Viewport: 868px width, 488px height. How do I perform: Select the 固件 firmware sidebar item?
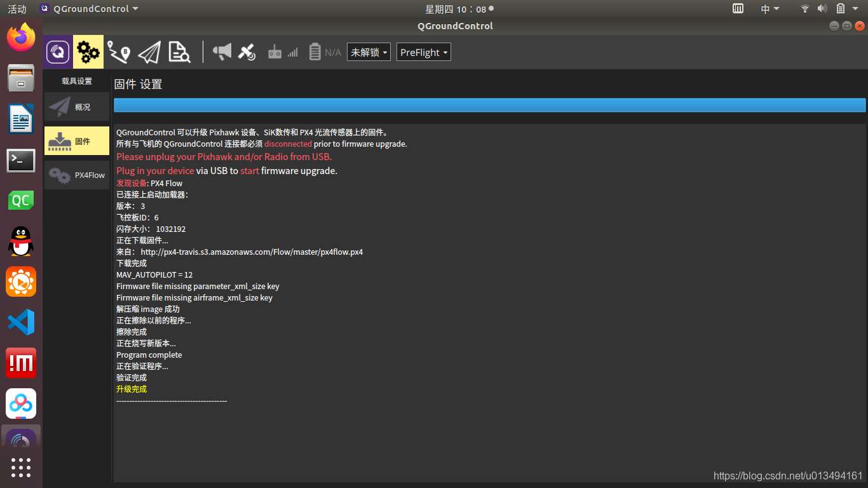77,141
